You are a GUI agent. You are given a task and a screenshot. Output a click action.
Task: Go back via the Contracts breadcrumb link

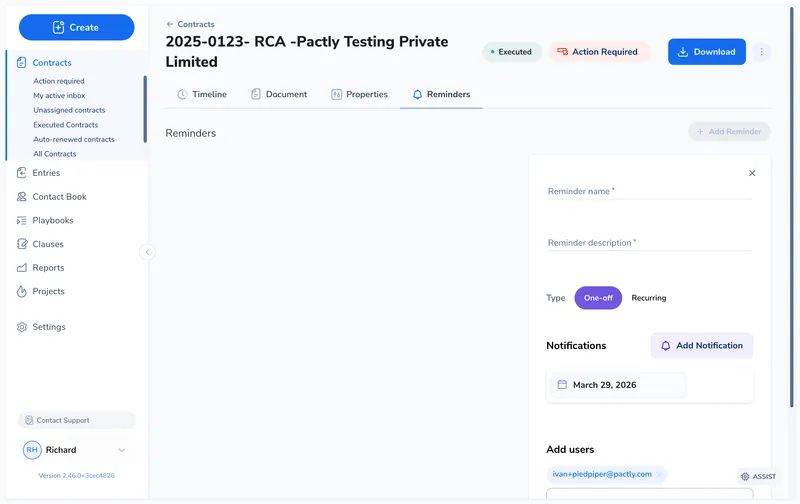[190, 24]
